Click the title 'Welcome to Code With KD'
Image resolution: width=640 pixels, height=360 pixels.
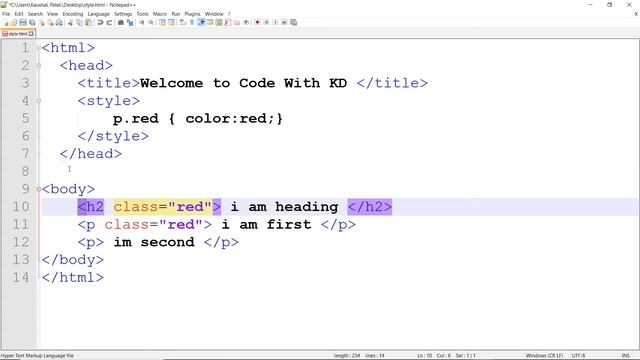(243, 83)
